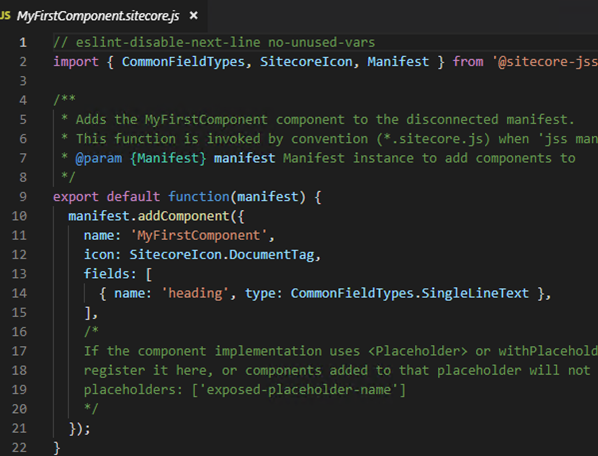The width and height of the screenshot is (598, 456).
Task: Click SitecoreIcon.DocumentTag on line 12
Action: coord(222,255)
